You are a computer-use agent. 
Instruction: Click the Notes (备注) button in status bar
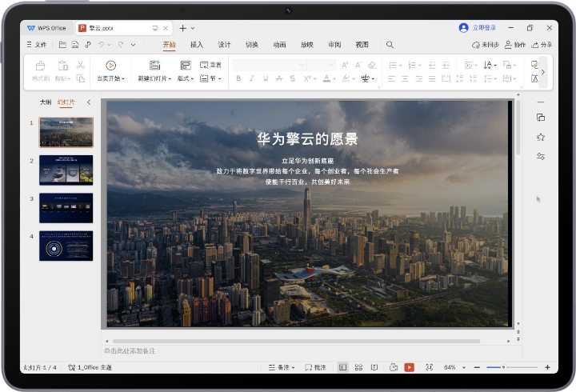pyautogui.click(x=281, y=367)
